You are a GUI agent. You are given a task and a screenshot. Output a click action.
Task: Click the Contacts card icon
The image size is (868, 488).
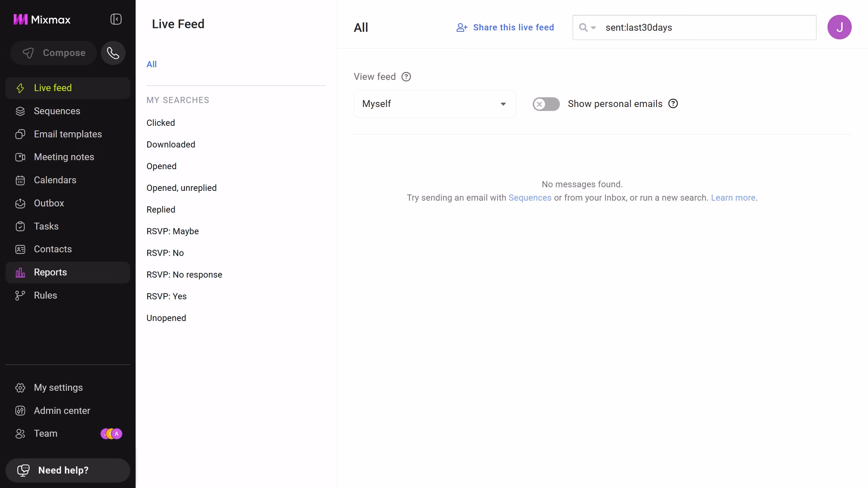[x=20, y=249]
